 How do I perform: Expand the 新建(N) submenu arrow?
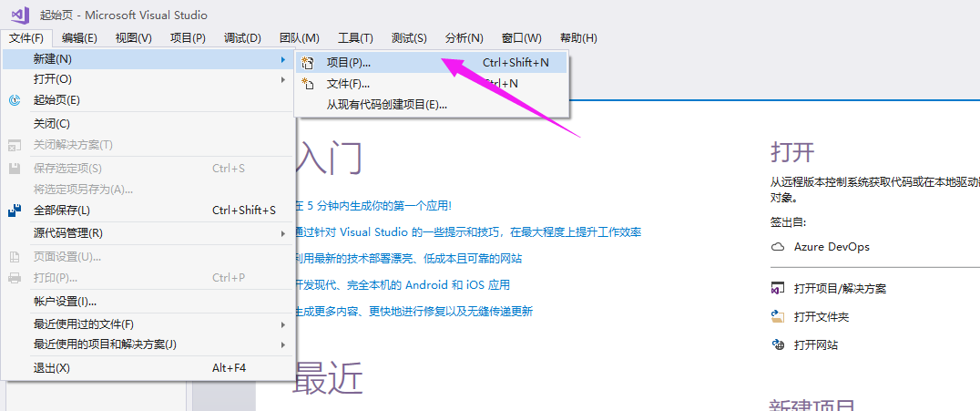coord(283,59)
